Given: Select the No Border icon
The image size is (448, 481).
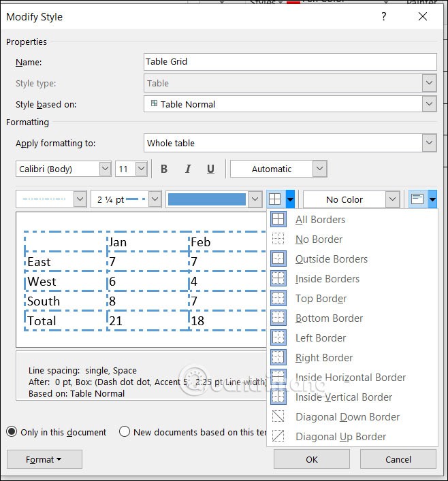Looking at the screenshot, I should (278, 239).
